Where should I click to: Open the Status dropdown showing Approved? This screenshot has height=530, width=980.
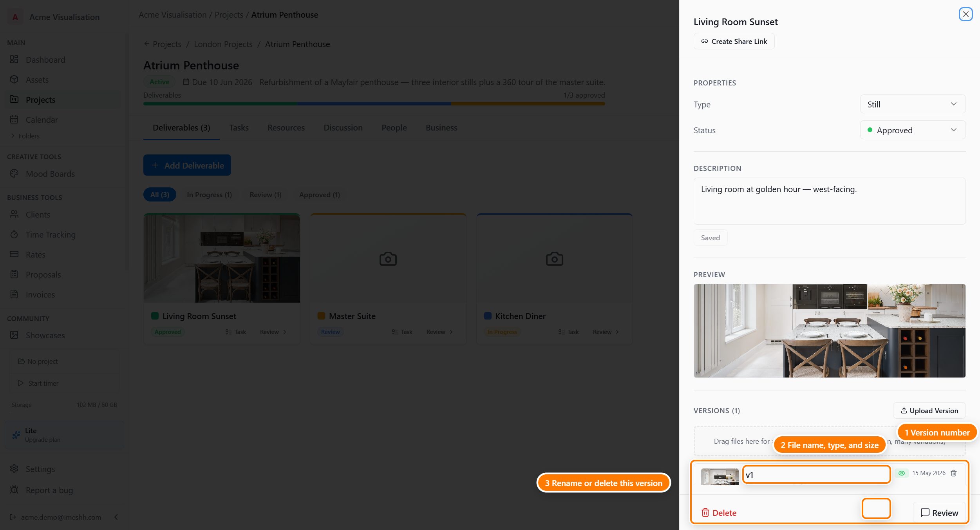913,130
